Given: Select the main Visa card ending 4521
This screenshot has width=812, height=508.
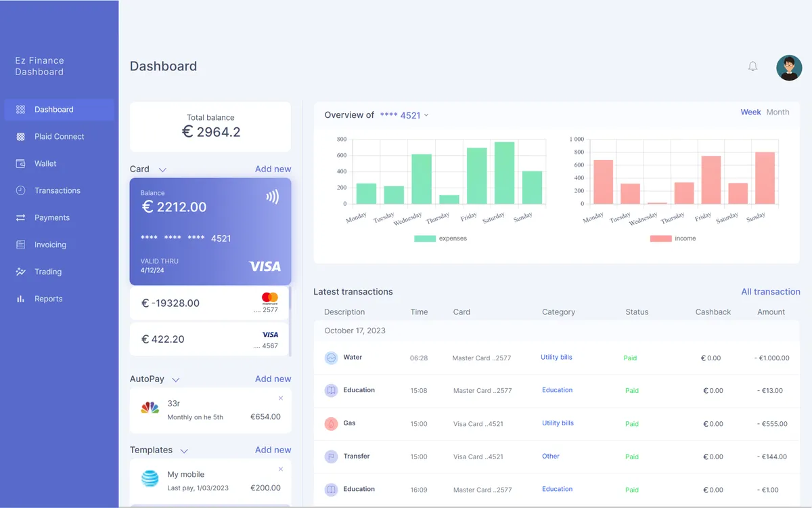Looking at the screenshot, I should coord(210,232).
